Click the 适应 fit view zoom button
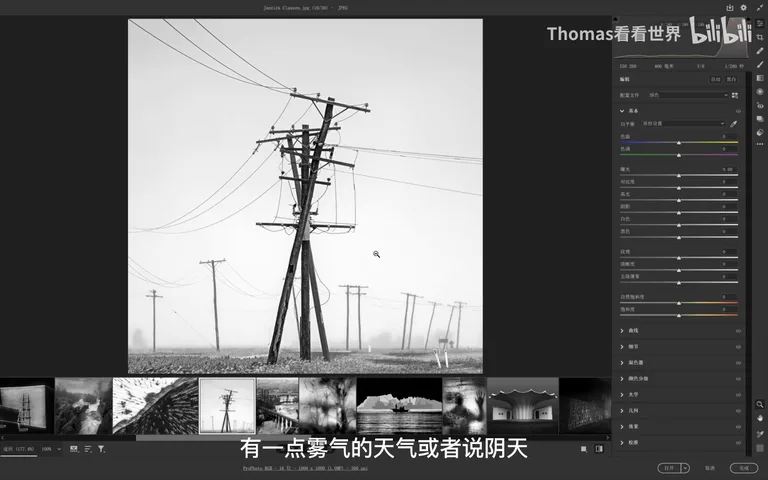 [19, 449]
